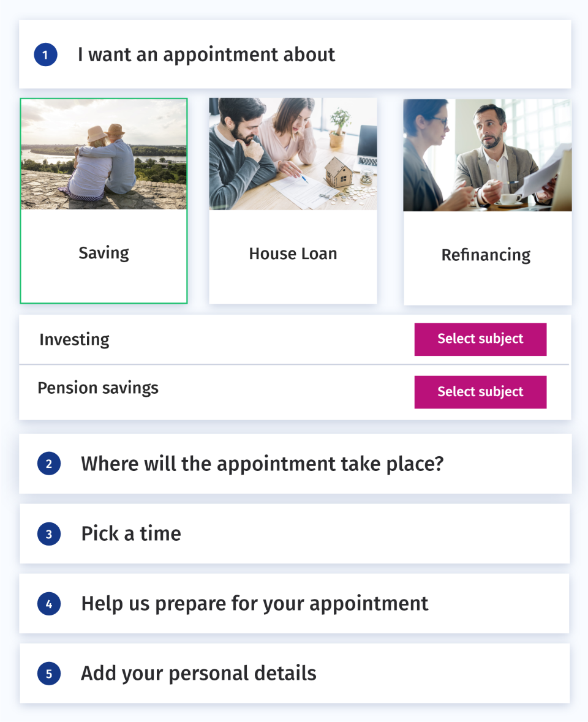
Task: Click the Pension savings row label
Action: coord(98,388)
